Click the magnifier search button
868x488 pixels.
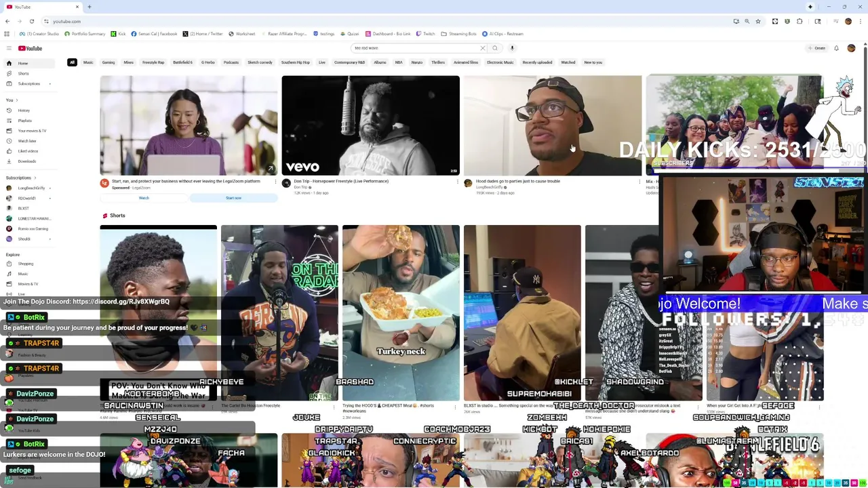point(495,48)
